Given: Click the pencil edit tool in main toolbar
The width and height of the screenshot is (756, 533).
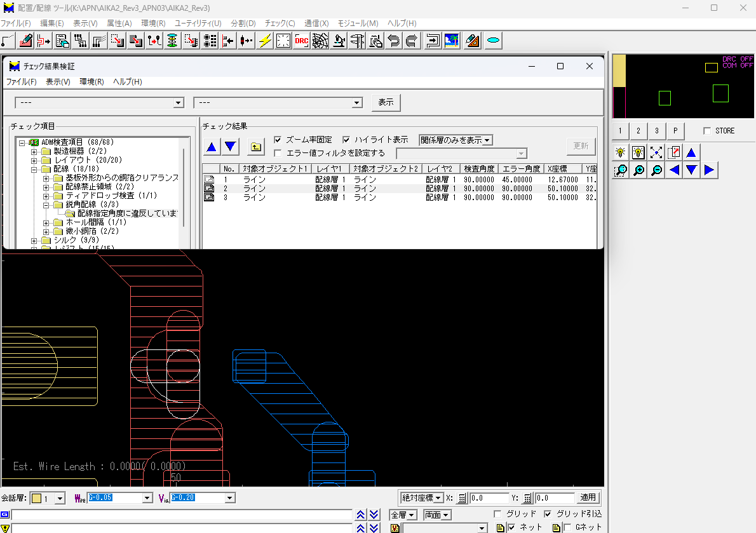Looking at the screenshot, I should click(x=26, y=40).
